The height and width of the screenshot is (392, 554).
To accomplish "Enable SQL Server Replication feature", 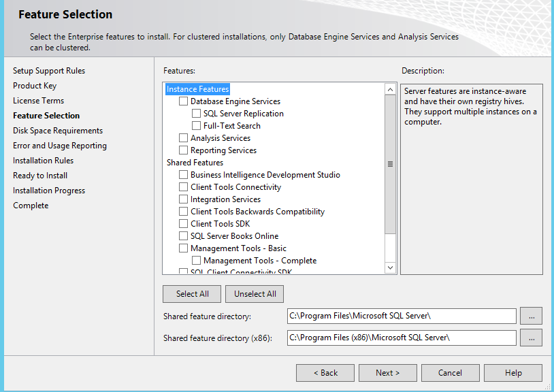I will coord(196,114).
